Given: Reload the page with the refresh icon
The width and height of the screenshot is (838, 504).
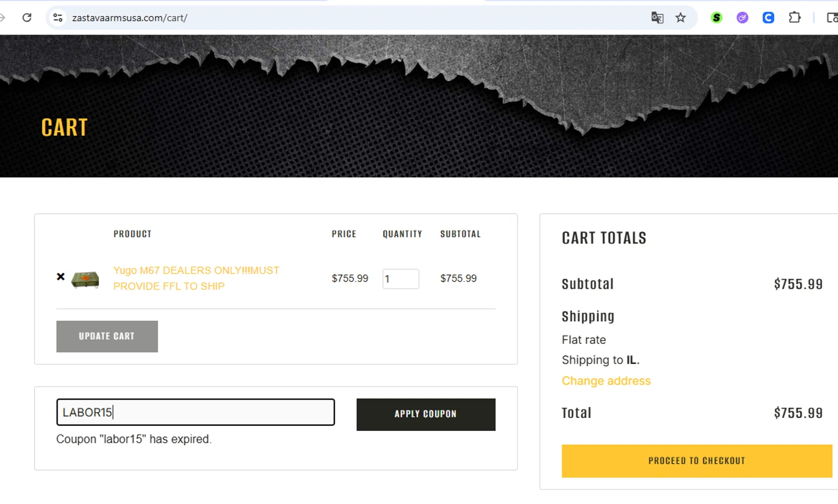Looking at the screenshot, I should 27,17.
